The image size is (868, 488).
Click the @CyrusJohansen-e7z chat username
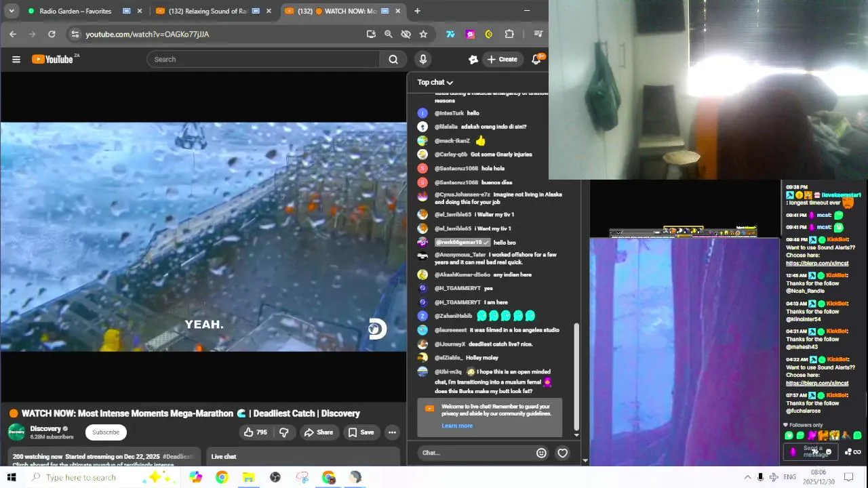462,195
